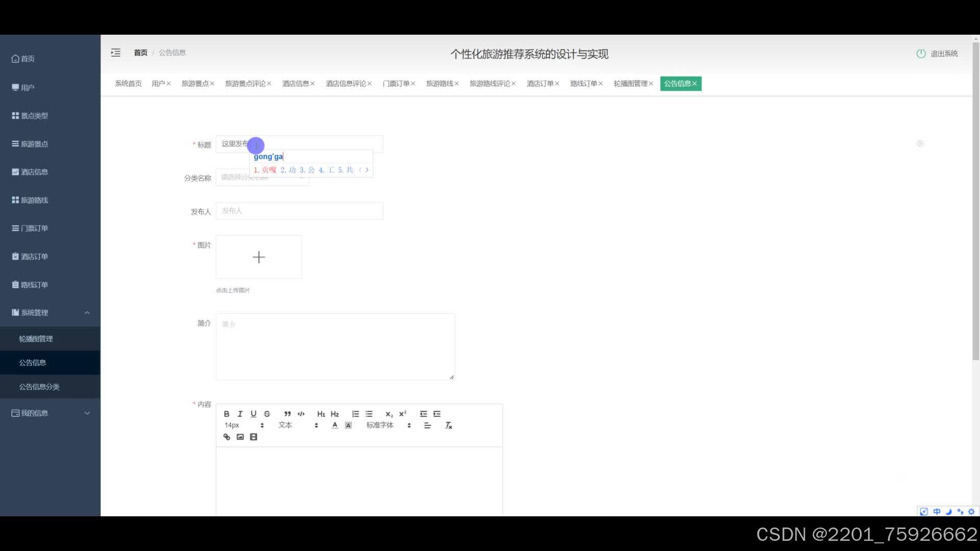The image size is (980, 551).
Task: Open 公告信息分类 in the sidebar
Action: pos(39,387)
